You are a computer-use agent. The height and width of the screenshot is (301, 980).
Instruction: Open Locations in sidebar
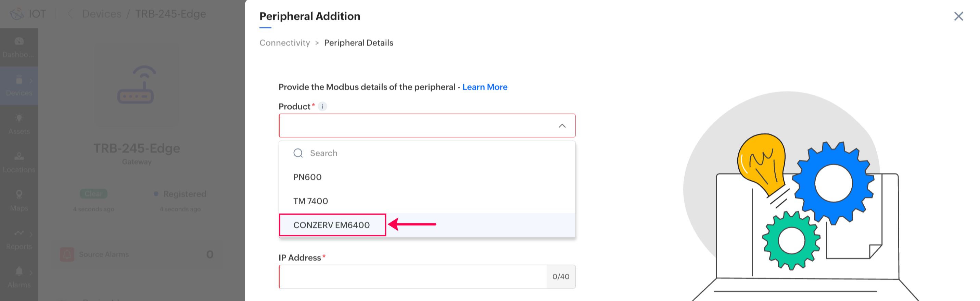19,162
